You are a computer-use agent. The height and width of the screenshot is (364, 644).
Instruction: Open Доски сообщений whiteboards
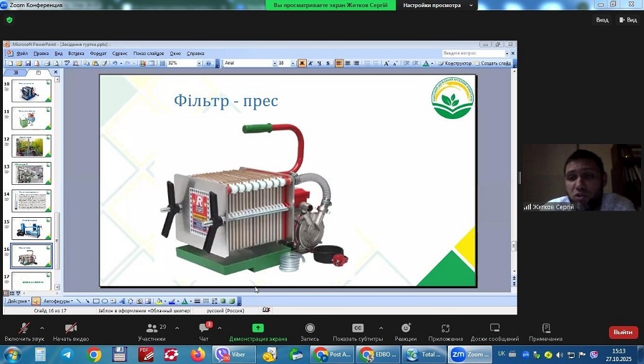coord(494,328)
